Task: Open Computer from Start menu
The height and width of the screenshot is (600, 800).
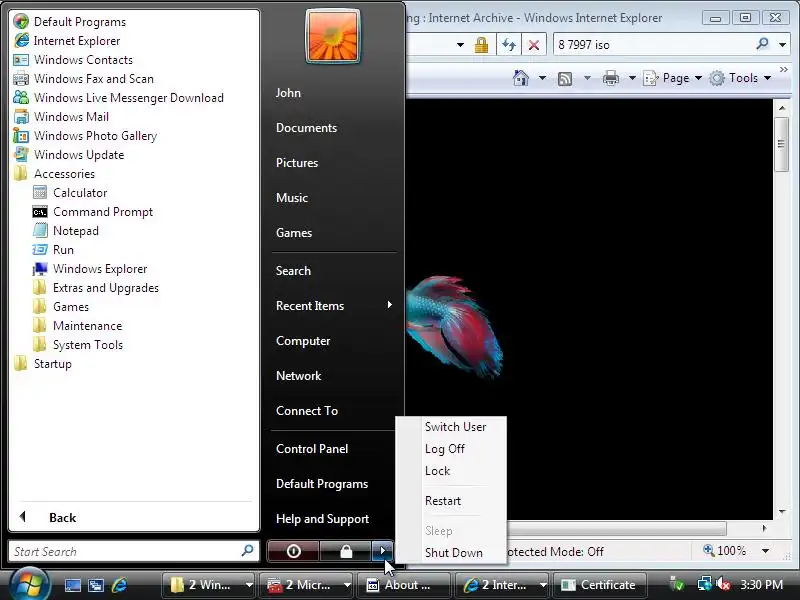Action: click(303, 341)
